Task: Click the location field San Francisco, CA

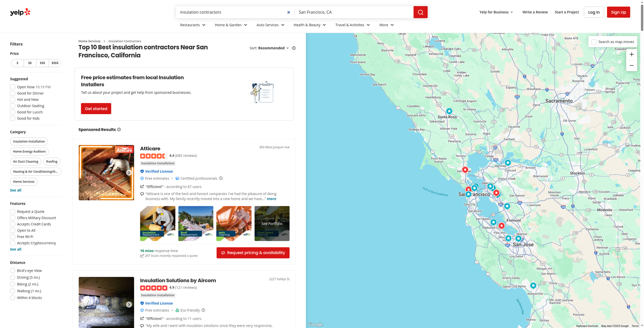Action: (354, 12)
